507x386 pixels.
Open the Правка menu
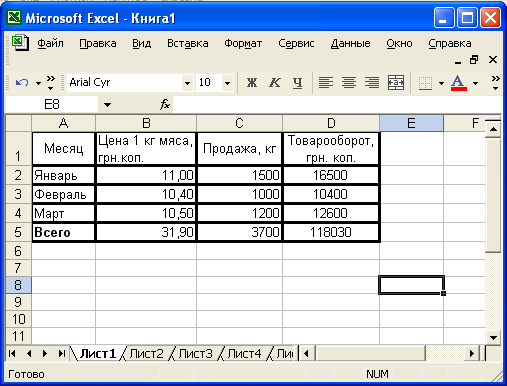pyautogui.click(x=98, y=43)
